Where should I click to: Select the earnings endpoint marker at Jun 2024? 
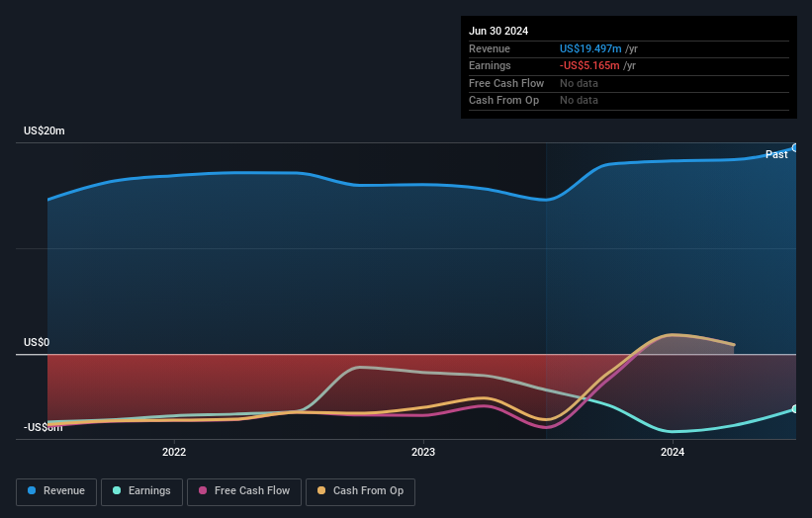point(795,409)
